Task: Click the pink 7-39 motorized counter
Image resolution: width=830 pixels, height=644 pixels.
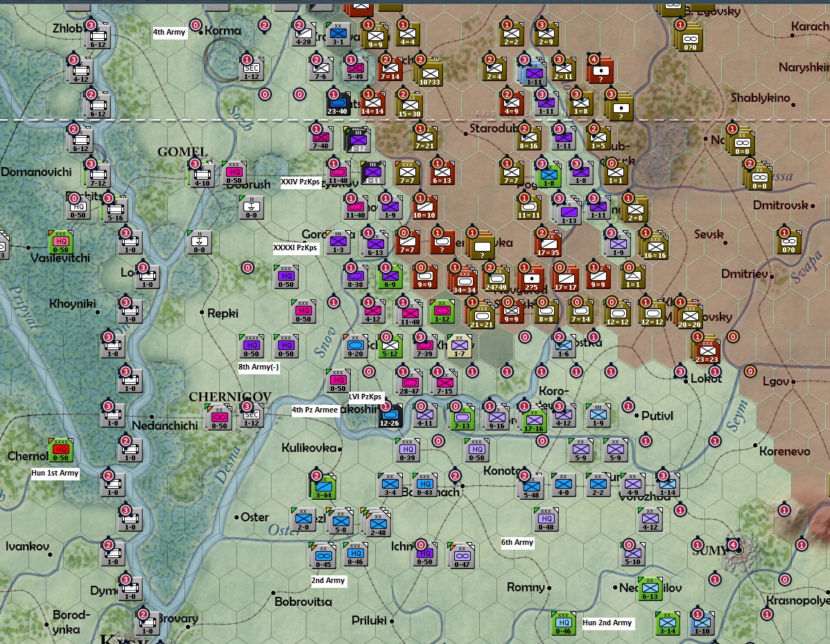Action: (x=424, y=347)
